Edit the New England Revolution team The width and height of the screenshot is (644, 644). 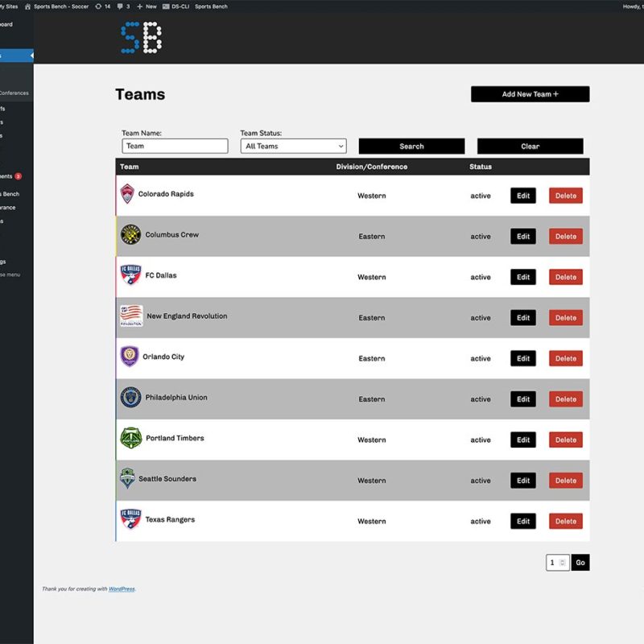(x=522, y=317)
